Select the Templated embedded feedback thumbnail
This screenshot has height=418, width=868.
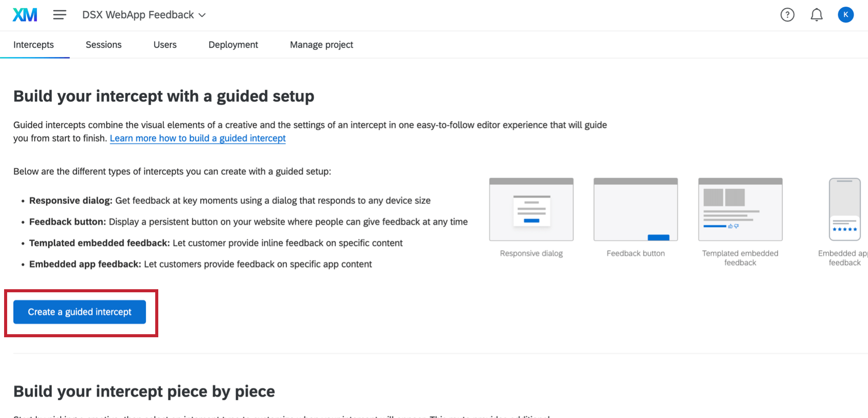point(740,208)
